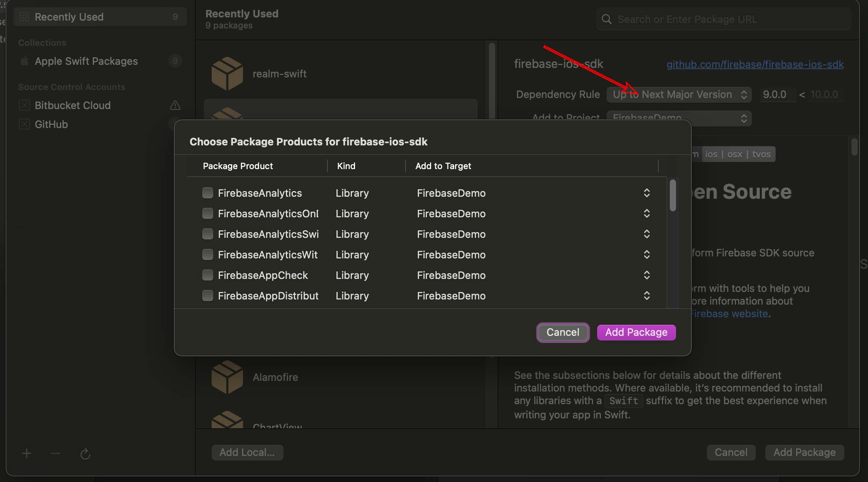Click the ChartView package box icon
Screen dimensions: 868x482
pyautogui.click(x=227, y=420)
